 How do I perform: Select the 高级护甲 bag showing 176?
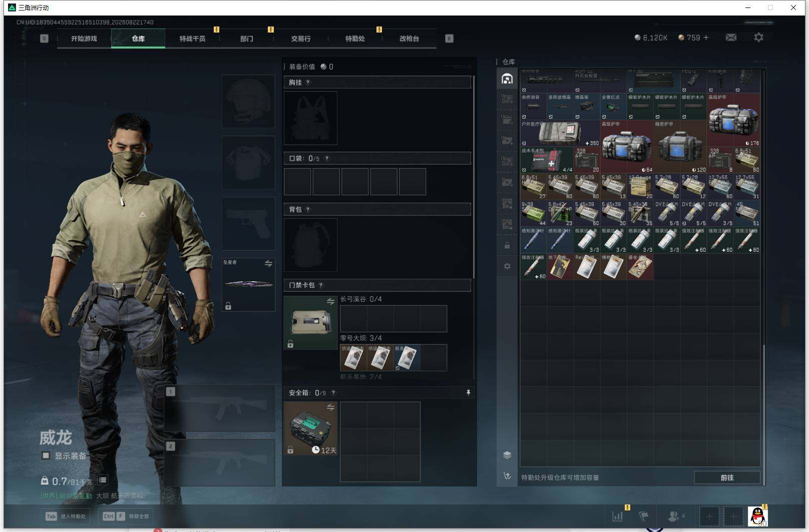tap(733, 120)
